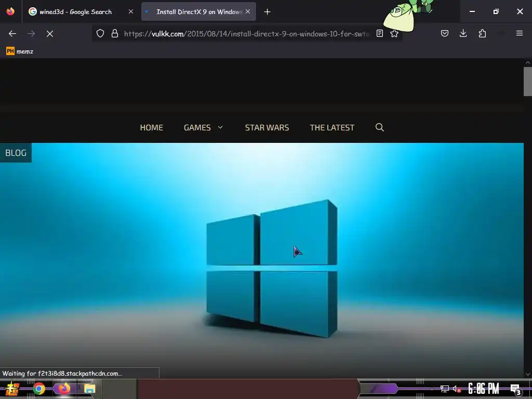Go to HOME in site navigation
Screen dimensions: 532x399
(x=152, y=128)
